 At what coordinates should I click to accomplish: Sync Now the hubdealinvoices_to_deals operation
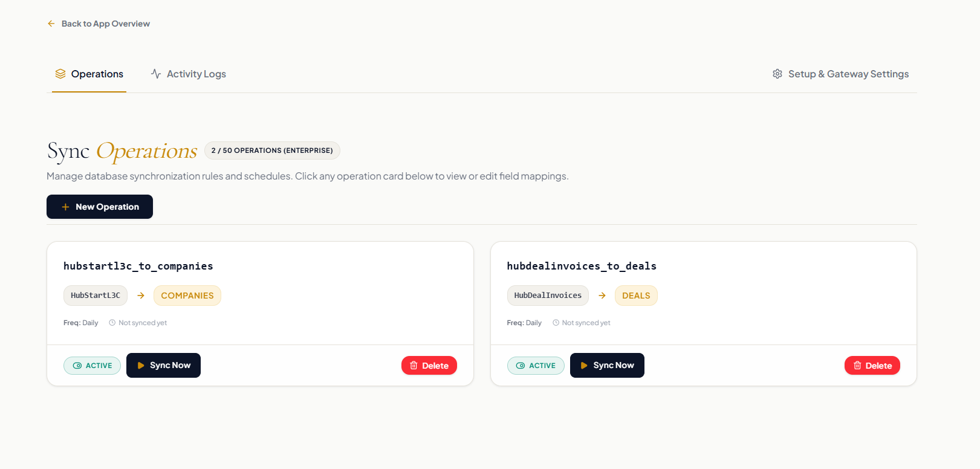607,366
